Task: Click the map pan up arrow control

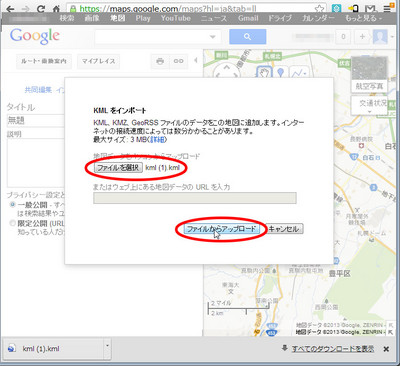Action: [227, 67]
